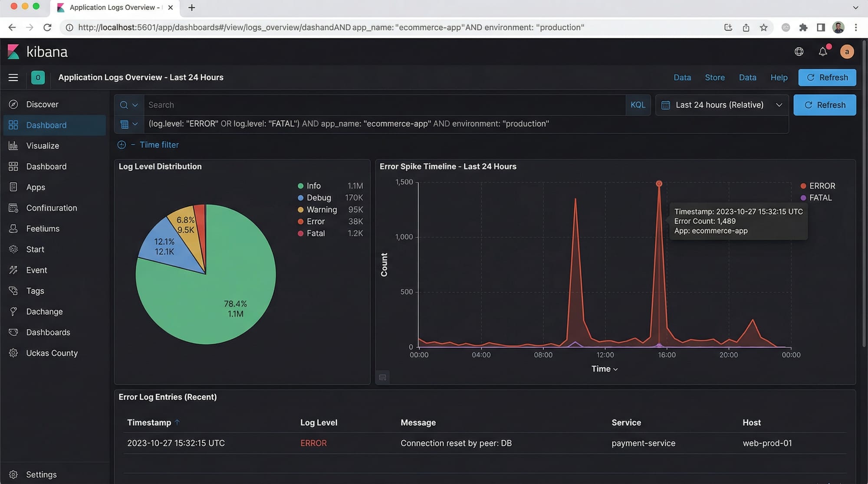Image resolution: width=868 pixels, height=484 pixels.
Task: Toggle KQL query language switch
Action: tap(638, 105)
